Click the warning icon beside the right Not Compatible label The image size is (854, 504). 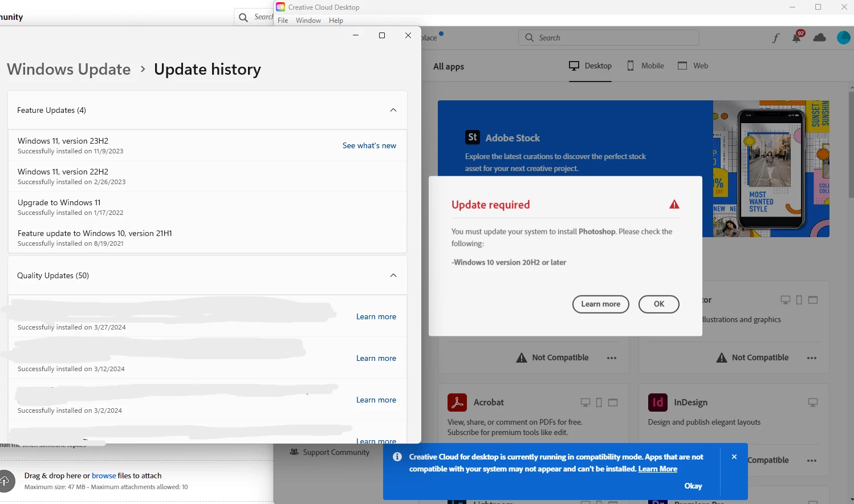722,357
